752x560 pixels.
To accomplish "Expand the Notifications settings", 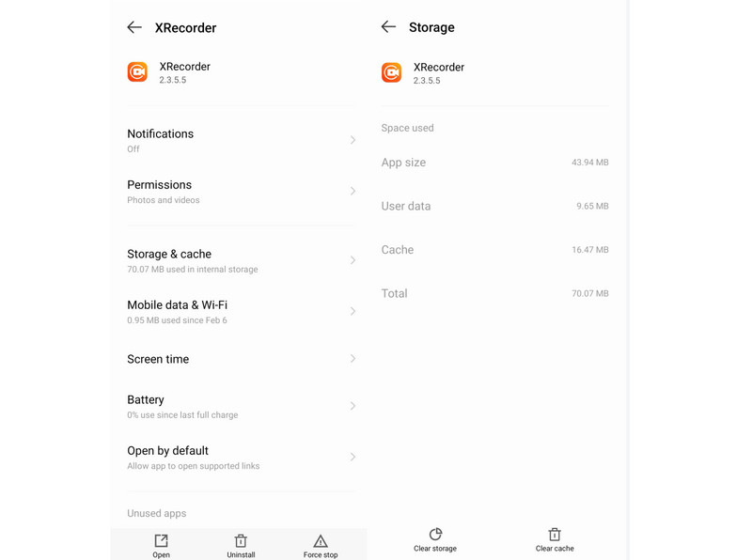I will click(242, 140).
